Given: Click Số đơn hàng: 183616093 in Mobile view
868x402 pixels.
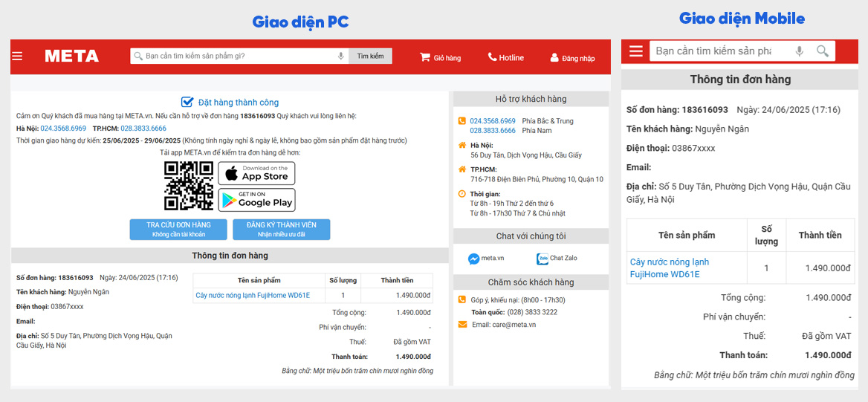Looking at the screenshot, I should (x=677, y=110).
